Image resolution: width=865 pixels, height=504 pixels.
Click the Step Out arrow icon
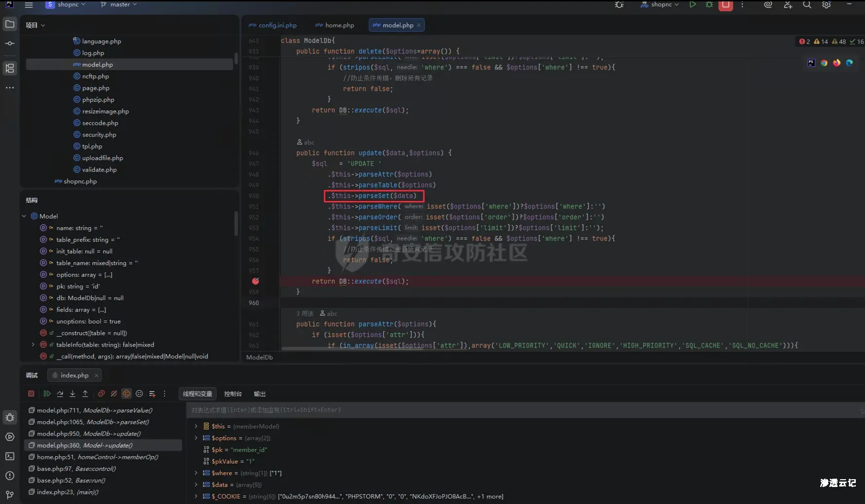click(85, 394)
